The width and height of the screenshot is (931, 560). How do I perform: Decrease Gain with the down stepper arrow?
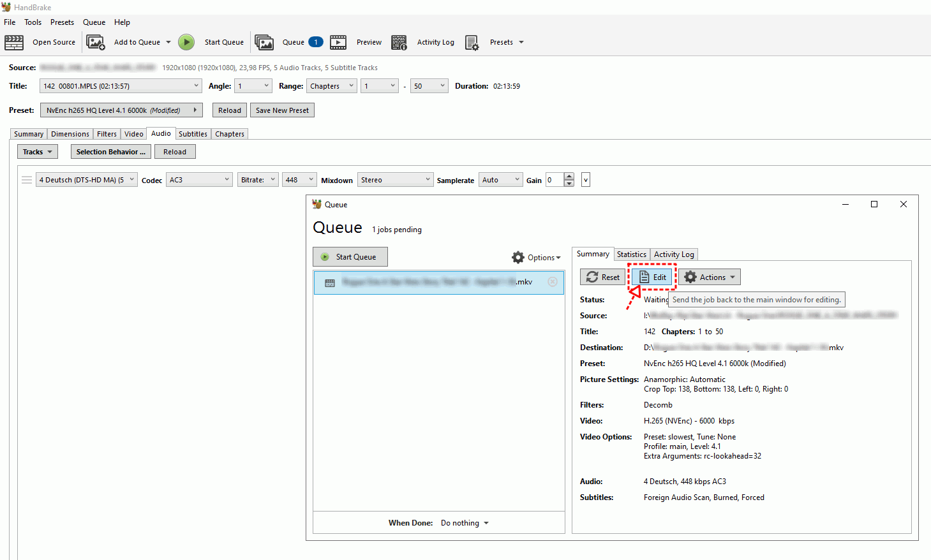point(569,183)
